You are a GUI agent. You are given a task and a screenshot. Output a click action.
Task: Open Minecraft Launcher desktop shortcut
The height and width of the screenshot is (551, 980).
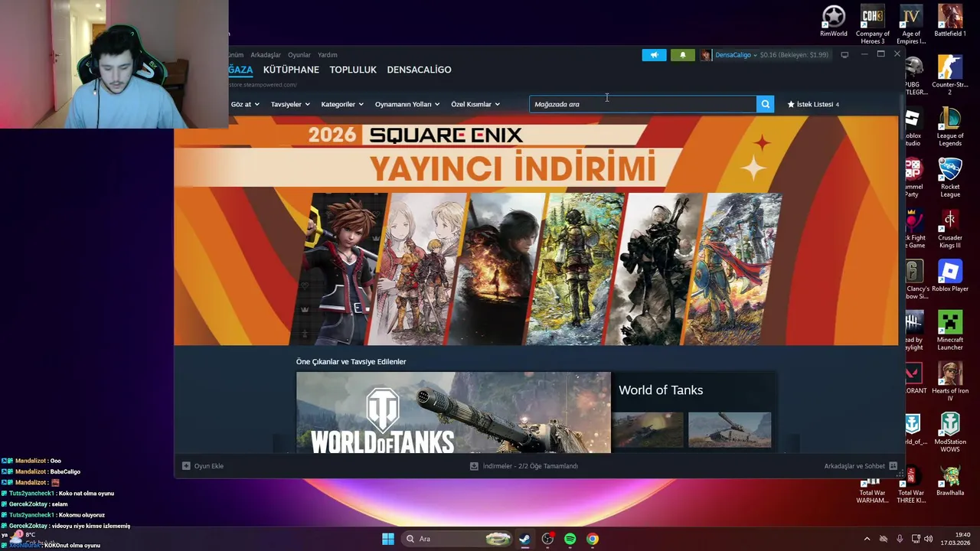(950, 331)
